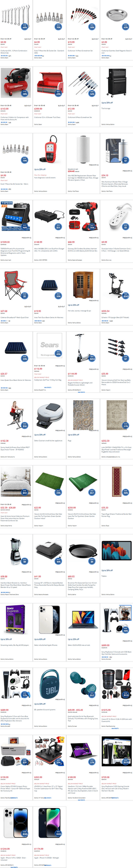Click the $255 save badge on electric scooter

[92, 359]
